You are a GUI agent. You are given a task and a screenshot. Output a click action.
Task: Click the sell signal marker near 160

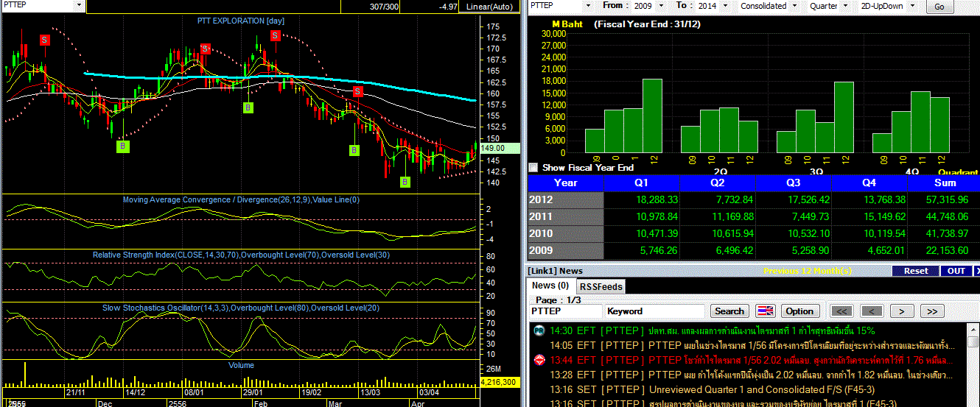pos(357,91)
